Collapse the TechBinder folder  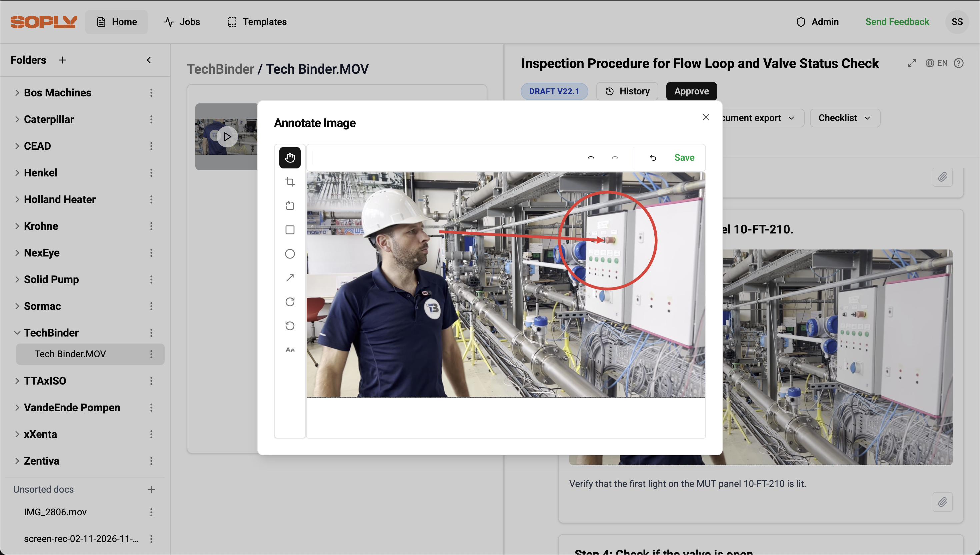[x=17, y=333]
